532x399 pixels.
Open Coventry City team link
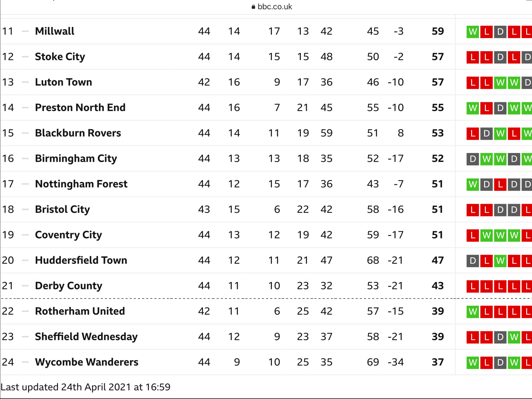tap(69, 235)
